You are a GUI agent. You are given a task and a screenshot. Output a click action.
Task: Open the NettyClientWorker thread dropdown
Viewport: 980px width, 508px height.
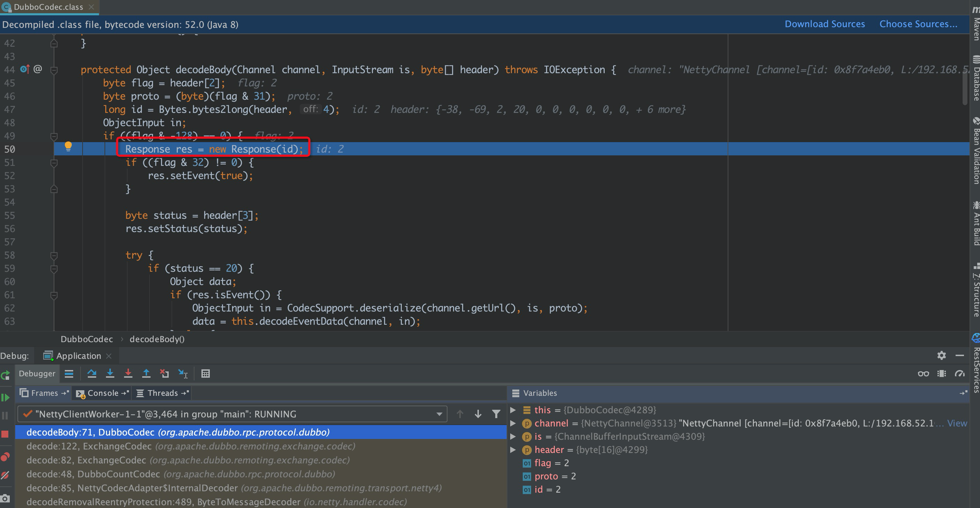pyautogui.click(x=439, y=414)
